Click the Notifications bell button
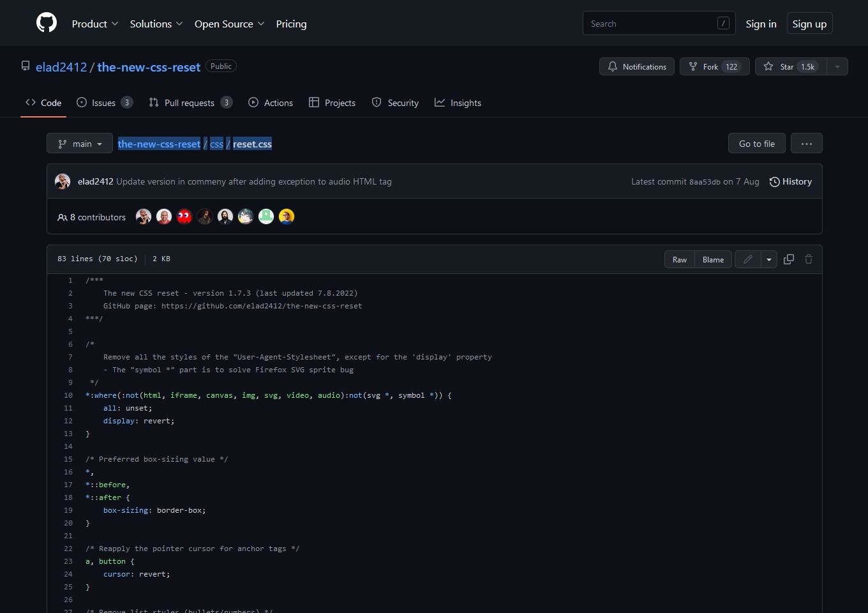 point(636,66)
